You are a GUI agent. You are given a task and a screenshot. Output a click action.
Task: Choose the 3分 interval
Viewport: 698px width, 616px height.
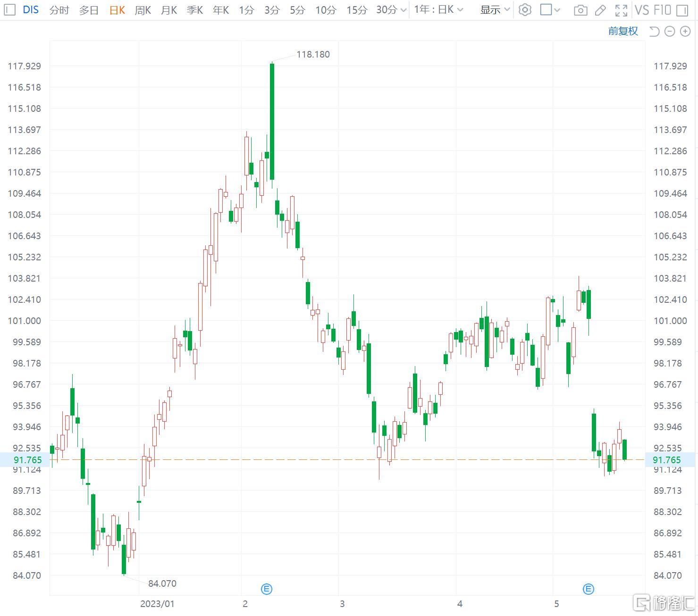click(x=272, y=10)
